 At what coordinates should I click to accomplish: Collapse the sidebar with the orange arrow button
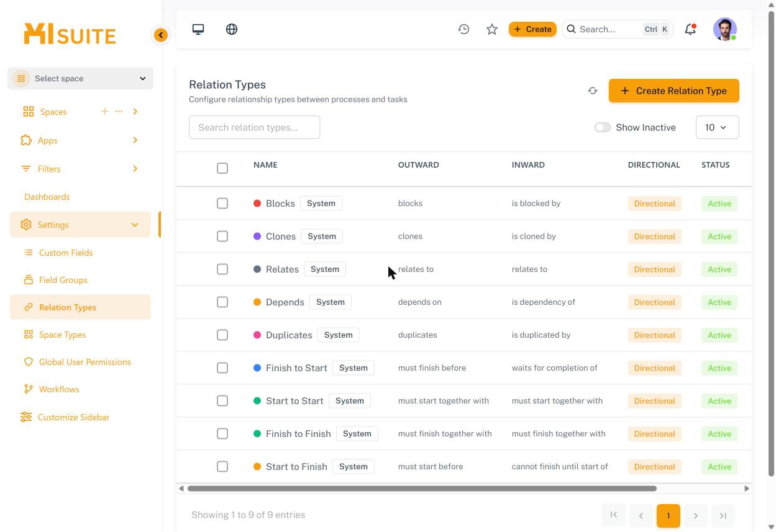161,35
